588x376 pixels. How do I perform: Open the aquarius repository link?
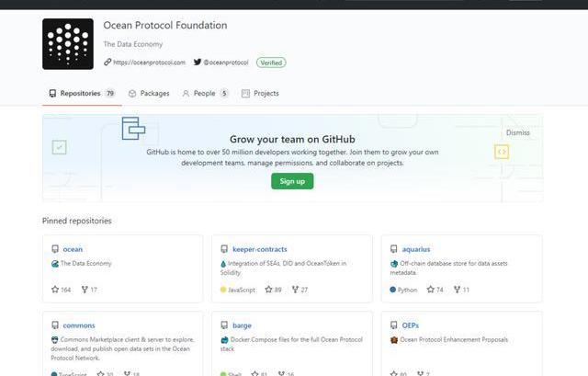[x=416, y=249]
